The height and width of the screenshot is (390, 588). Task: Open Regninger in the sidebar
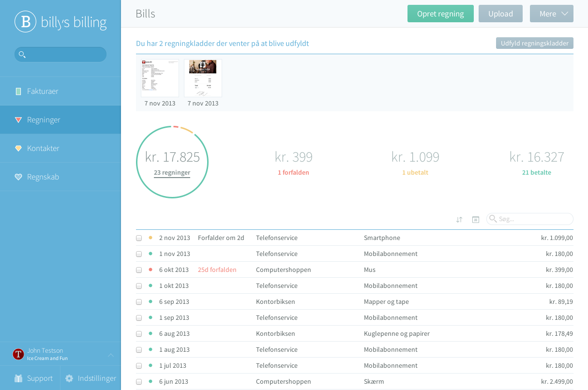pyautogui.click(x=60, y=120)
